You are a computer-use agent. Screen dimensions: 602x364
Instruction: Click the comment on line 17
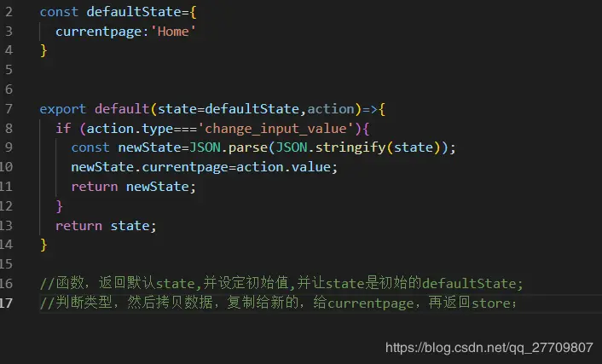pos(278,303)
